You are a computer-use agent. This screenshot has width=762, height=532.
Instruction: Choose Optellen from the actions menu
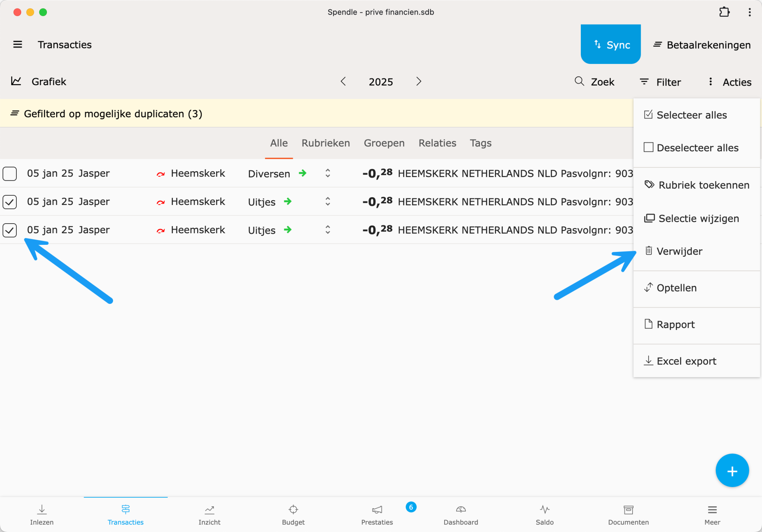[696, 288]
